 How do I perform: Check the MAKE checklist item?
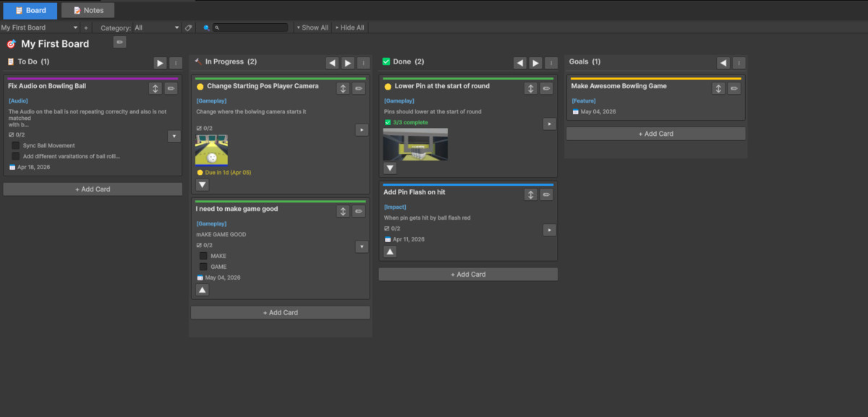[204, 256]
